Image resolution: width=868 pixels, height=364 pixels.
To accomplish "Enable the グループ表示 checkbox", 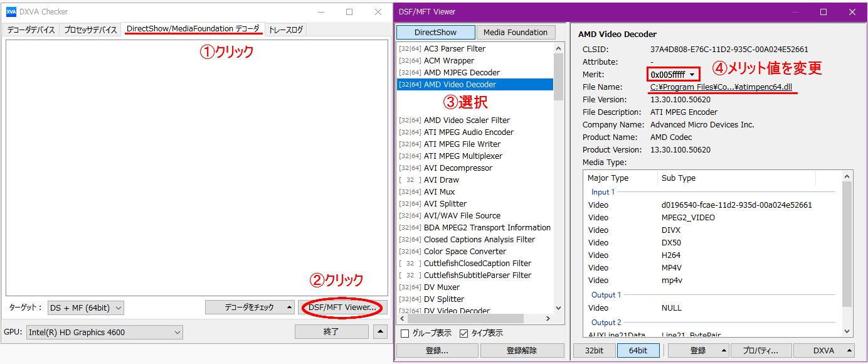I will pos(405,333).
